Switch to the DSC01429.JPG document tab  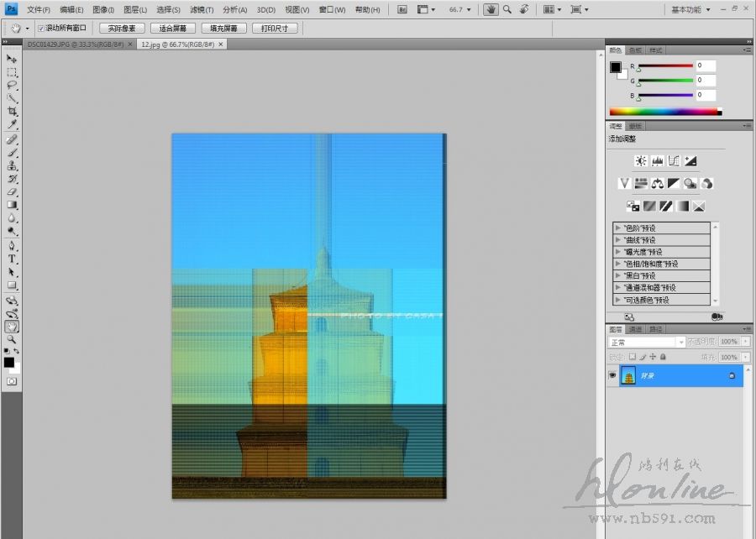tap(74, 44)
